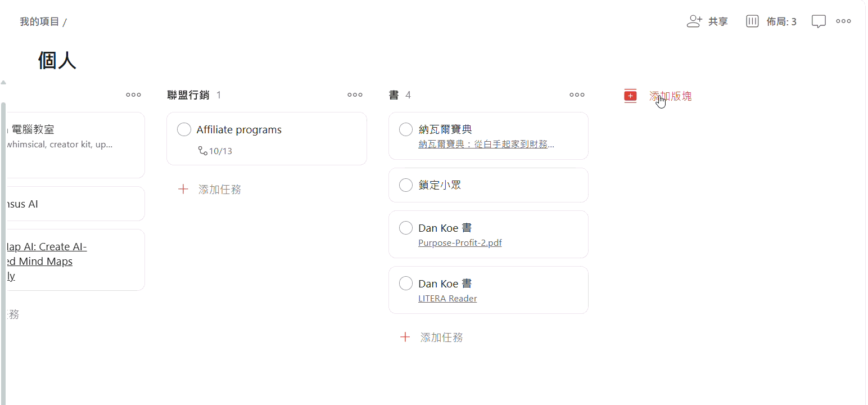Click the comment bubble icon

tap(819, 21)
